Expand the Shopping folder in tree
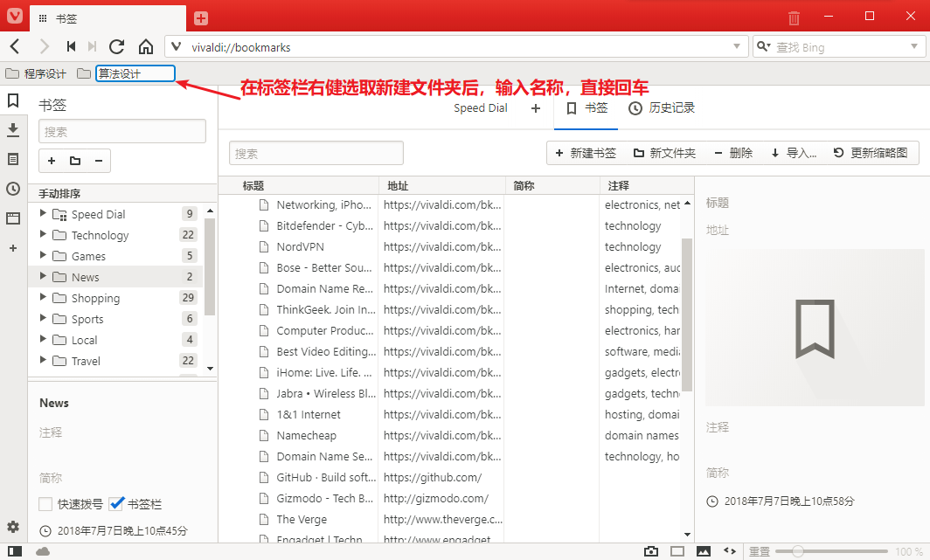This screenshot has width=930, height=560. (x=42, y=298)
